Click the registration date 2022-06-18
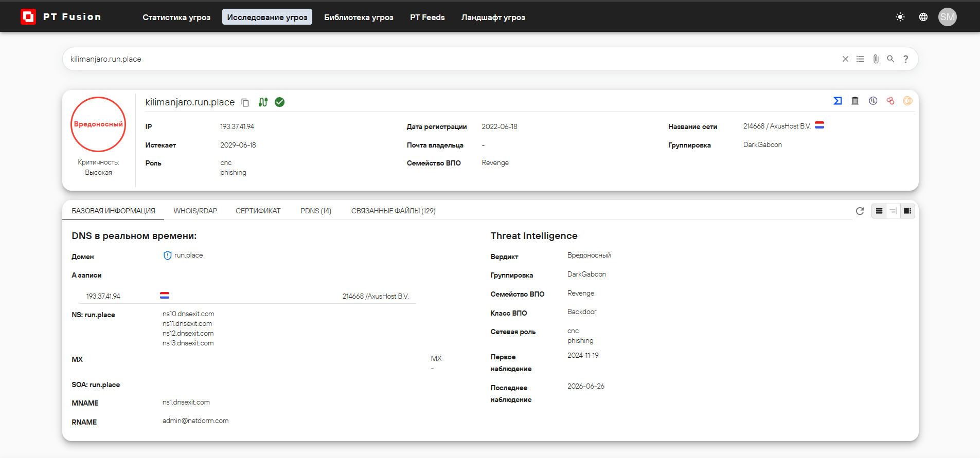This screenshot has height=458, width=980. (x=500, y=126)
